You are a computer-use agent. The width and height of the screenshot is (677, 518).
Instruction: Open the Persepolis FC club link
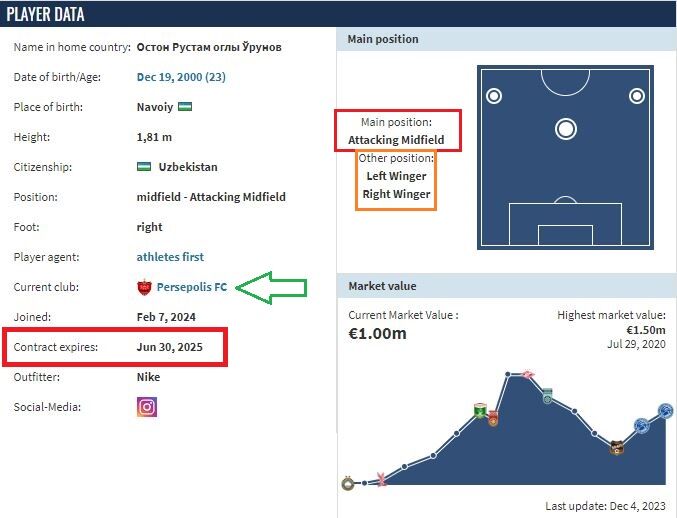point(191,288)
